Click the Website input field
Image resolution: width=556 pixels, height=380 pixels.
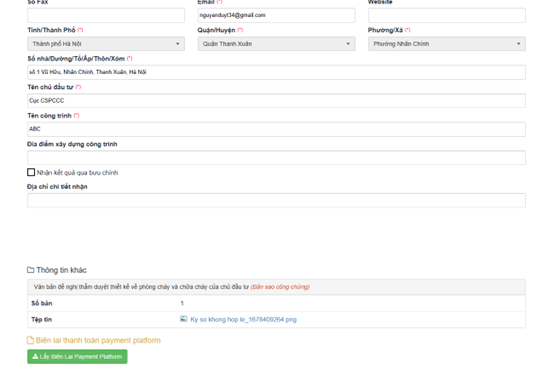(x=447, y=15)
